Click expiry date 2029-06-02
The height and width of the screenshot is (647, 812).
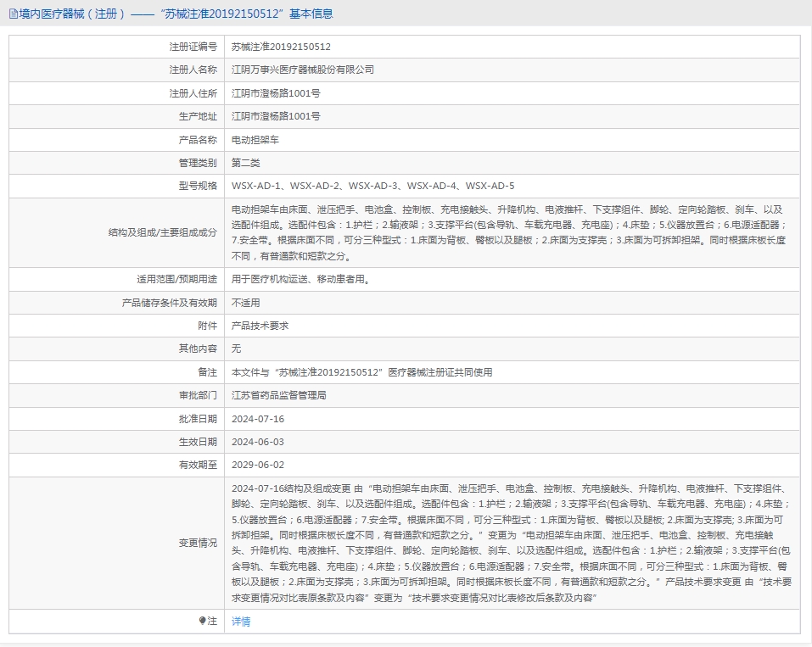pyautogui.click(x=258, y=465)
